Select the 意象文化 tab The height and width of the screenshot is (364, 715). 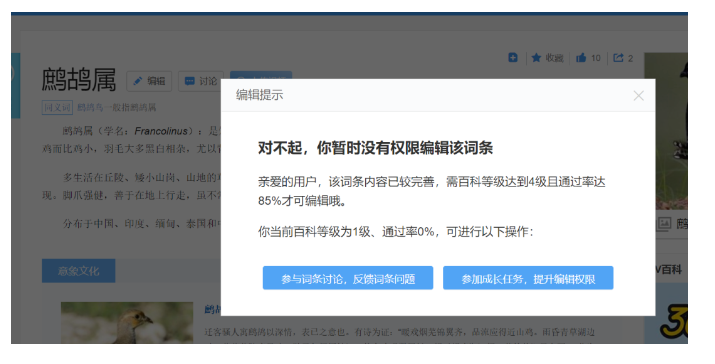coord(78,271)
